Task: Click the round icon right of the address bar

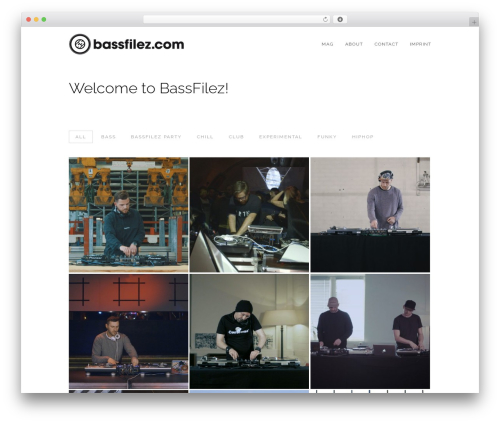Action: [x=340, y=20]
